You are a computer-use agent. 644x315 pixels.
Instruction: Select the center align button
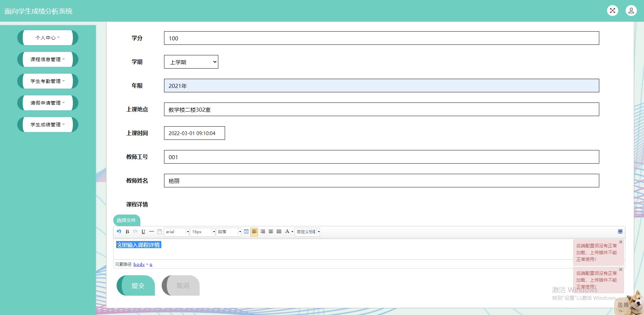(271, 231)
